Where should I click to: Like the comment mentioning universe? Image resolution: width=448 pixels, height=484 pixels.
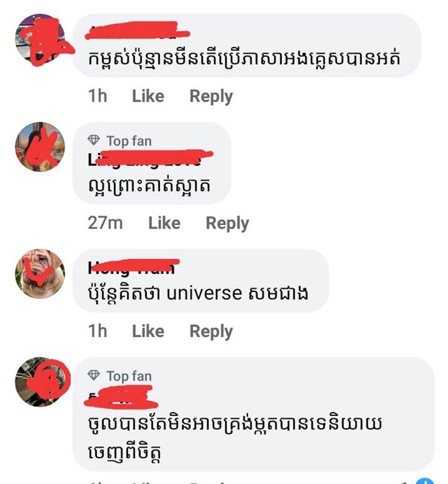coord(148,331)
